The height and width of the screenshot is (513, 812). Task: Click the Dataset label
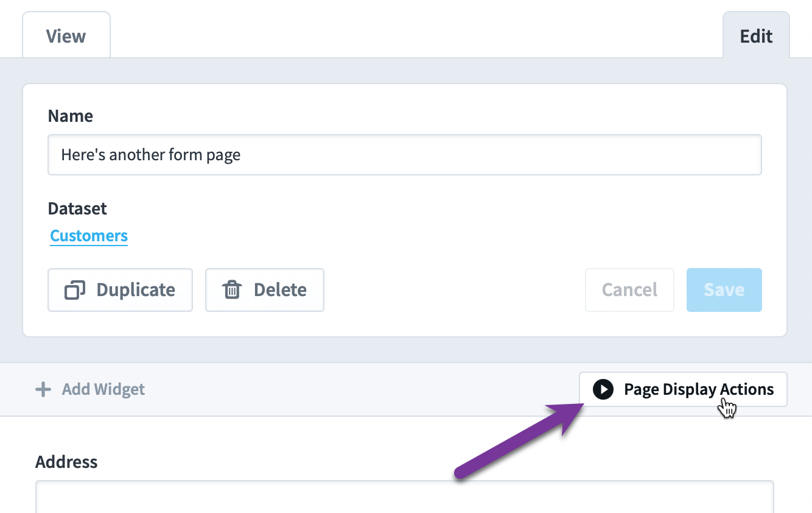coord(77,208)
